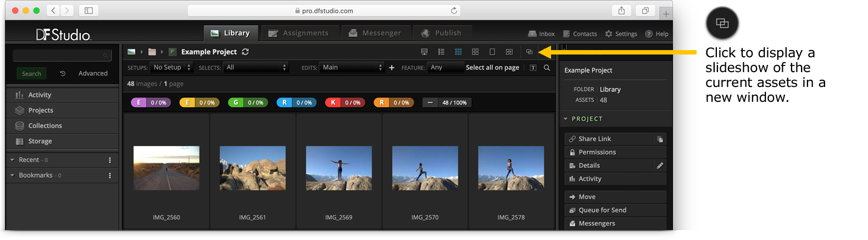
Task: Open Bookmarks options menu dots
Action: pyautogui.click(x=110, y=176)
